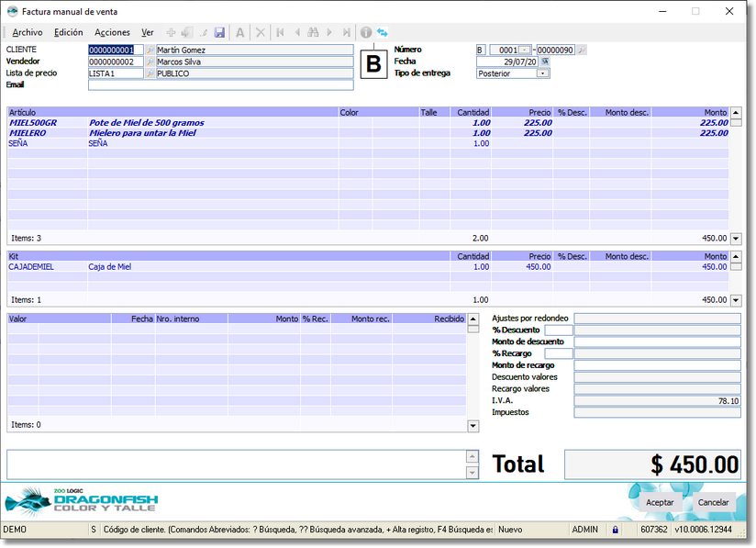Open the client lookup icon beside code 0000000001

tap(150, 50)
